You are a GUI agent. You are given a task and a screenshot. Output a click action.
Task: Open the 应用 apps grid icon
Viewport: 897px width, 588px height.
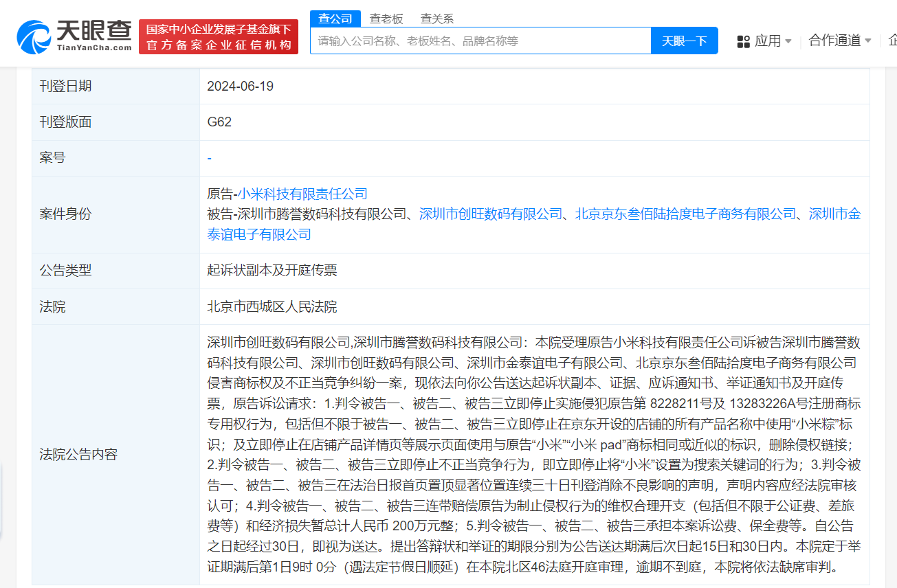click(x=743, y=41)
